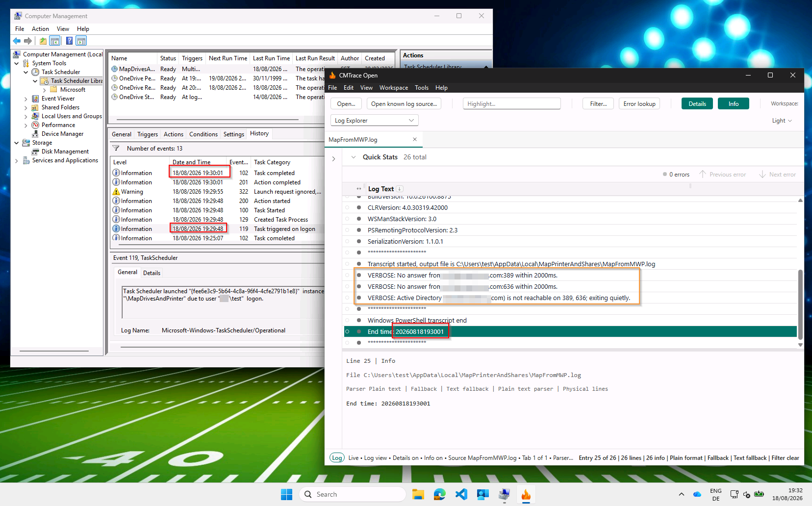
Task: Toggle the row marker for PSRemotingProtocolVersion line
Action: 347,230
